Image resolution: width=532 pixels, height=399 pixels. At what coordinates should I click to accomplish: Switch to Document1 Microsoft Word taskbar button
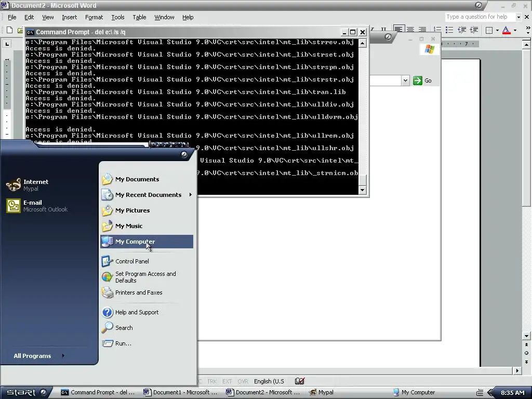coord(180,393)
